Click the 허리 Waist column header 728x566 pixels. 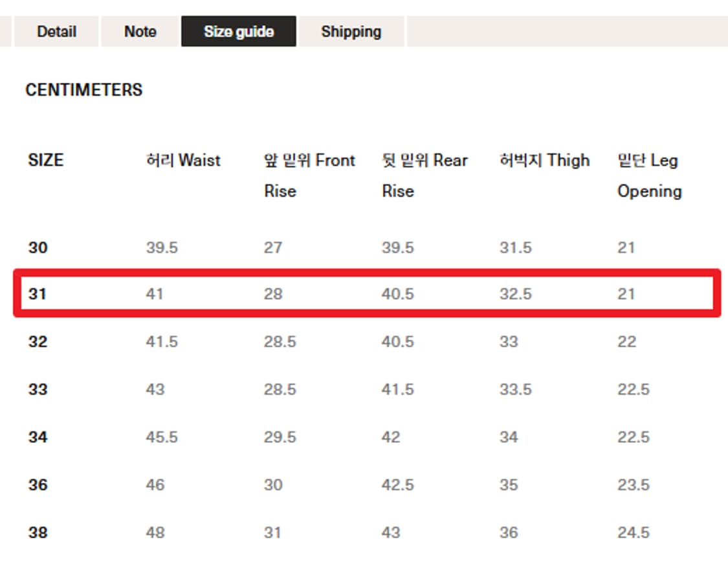pyautogui.click(x=183, y=161)
